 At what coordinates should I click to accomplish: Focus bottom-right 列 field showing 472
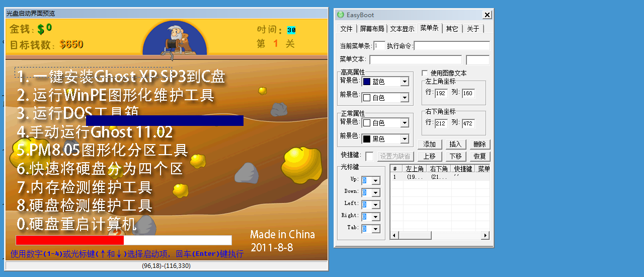click(x=468, y=123)
